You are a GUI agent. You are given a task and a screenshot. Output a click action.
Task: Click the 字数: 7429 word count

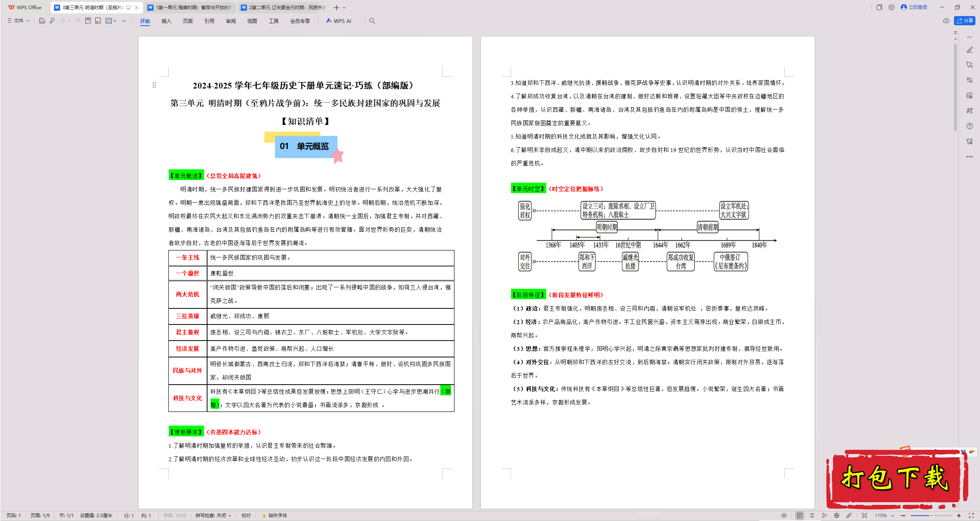coord(175,516)
